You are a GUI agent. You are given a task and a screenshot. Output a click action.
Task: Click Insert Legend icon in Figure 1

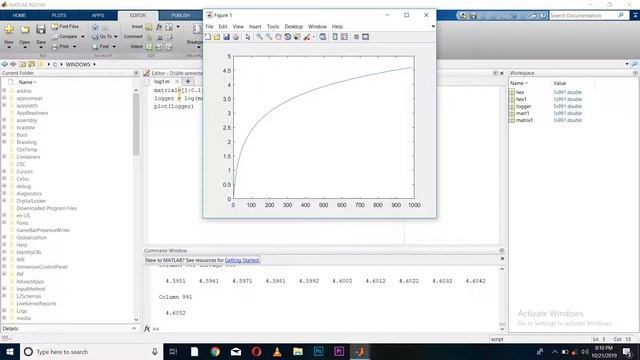tap(344, 37)
